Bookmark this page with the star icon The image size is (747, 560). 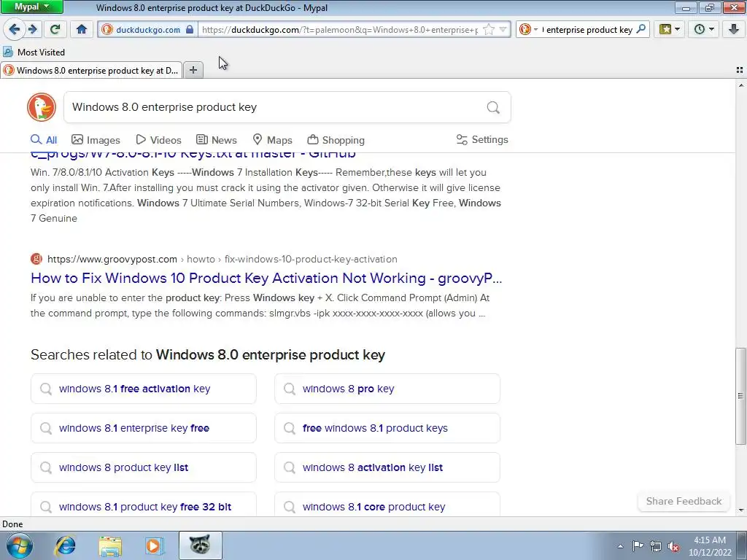(489, 29)
